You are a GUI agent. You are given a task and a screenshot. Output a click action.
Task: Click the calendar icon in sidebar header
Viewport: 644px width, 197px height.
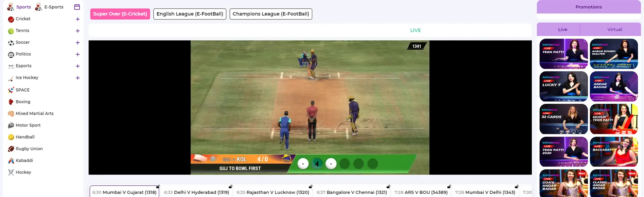(77, 7)
